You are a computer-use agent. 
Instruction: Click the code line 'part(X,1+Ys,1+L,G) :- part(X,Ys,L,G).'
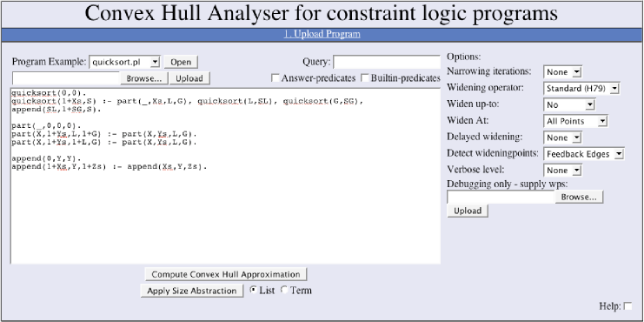click(x=104, y=142)
